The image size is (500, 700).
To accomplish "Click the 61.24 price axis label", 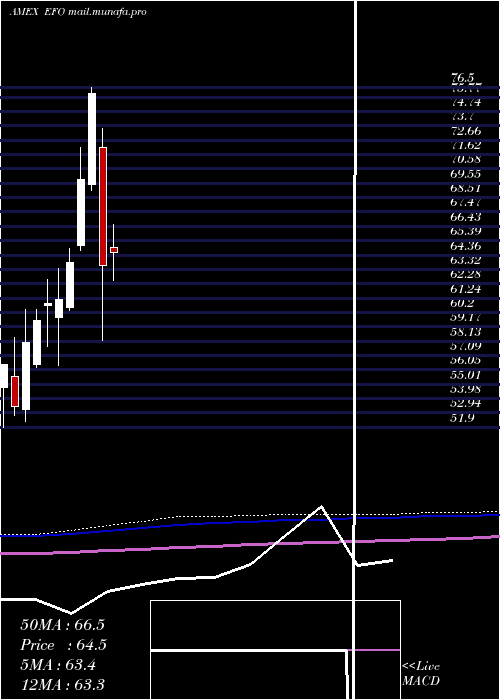I will tap(466, 289).
